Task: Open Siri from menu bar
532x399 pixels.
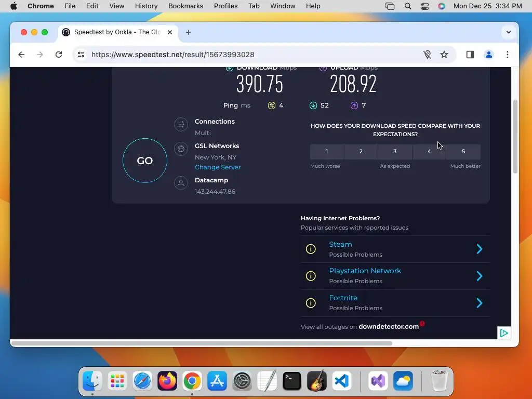Action: click(x=442, y=6)
